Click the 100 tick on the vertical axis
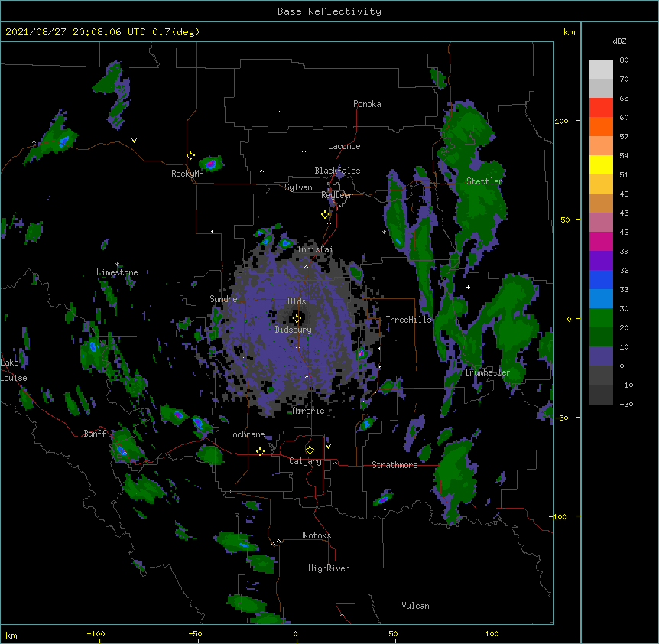This screenshot has height=644, width=659. tap(561, 121)
